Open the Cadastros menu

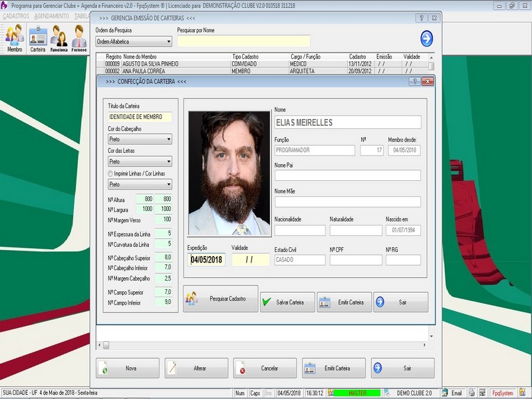point(16,15)
